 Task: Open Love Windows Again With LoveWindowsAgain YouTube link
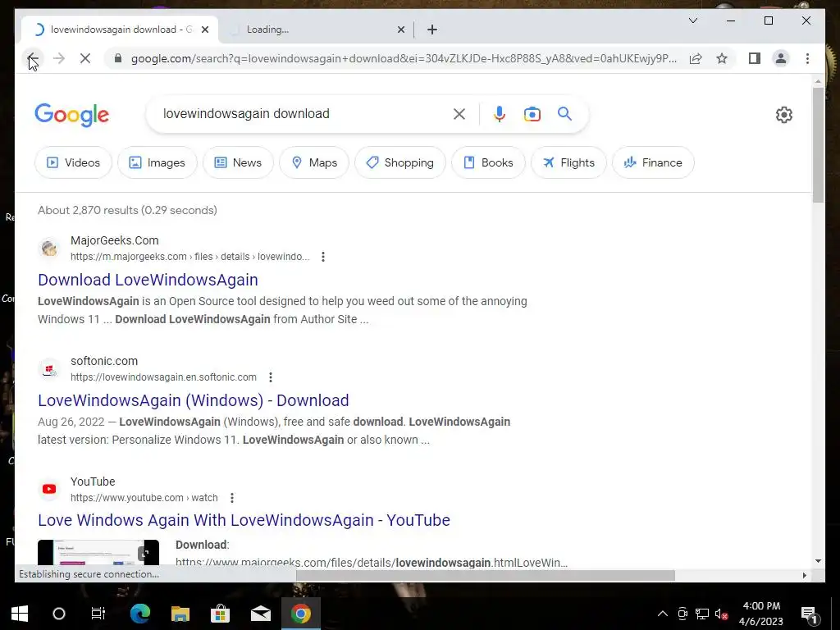(244, 520)
